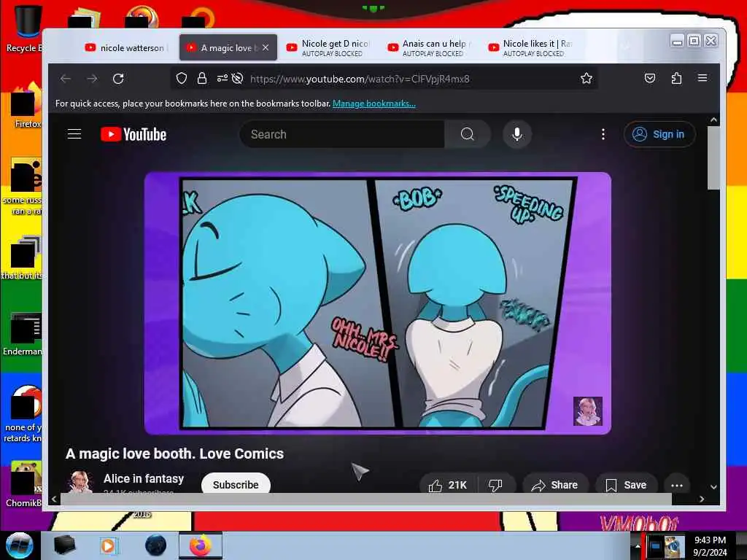Open YouTube settings three-dot menu
Viewport: 747px width, 560px height.
[603, 134]
